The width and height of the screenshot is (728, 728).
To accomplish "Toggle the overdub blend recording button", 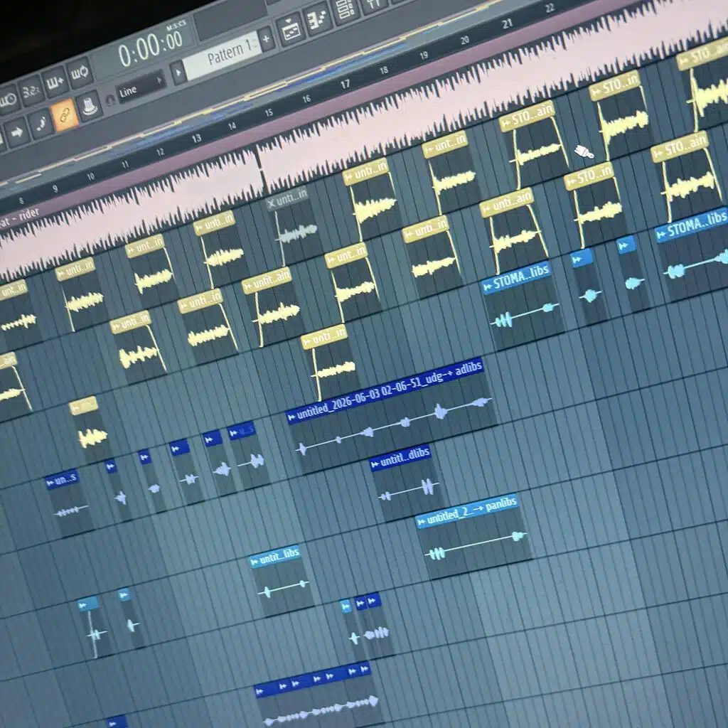I will [x=55, y=82].
